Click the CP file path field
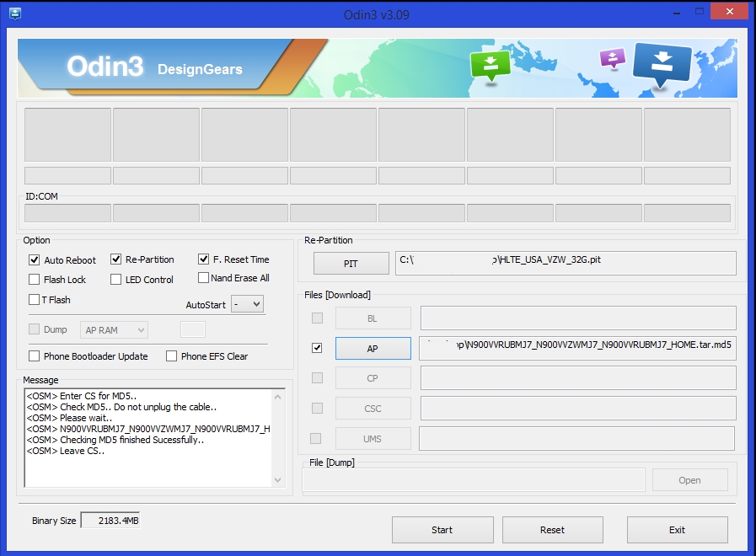Viewport: 756px width, 556px height. click(578, 377)
